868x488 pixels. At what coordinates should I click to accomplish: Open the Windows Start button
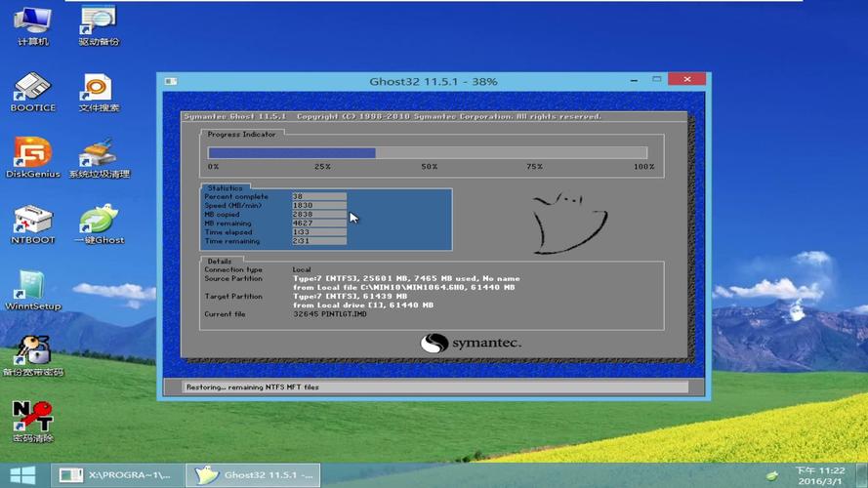click(23, 475)
